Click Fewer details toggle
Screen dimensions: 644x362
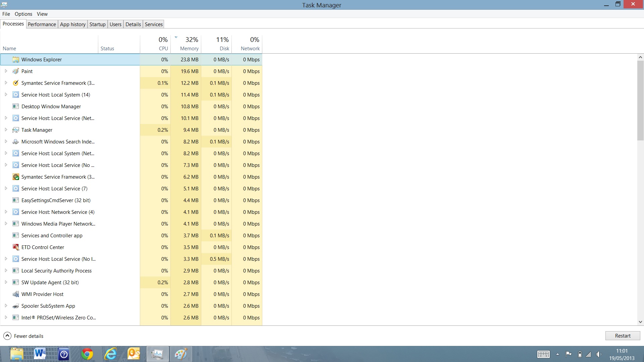click(23, 336)
